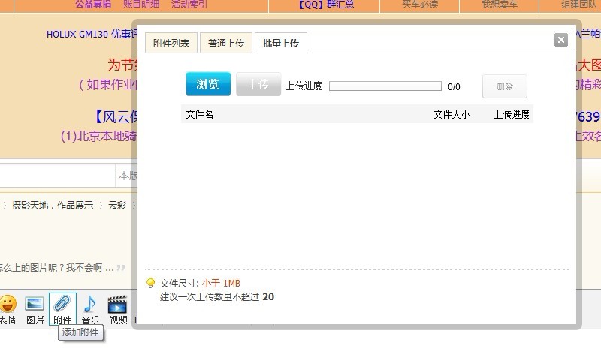
Task: Open the 活动索引 link
Action: (189, 4)
